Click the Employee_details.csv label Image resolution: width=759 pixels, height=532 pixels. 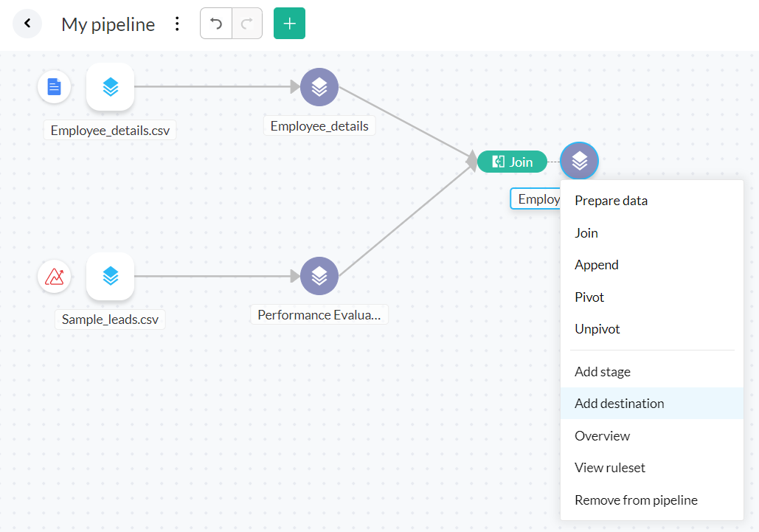pyautogui.click(x=110, y=130)
